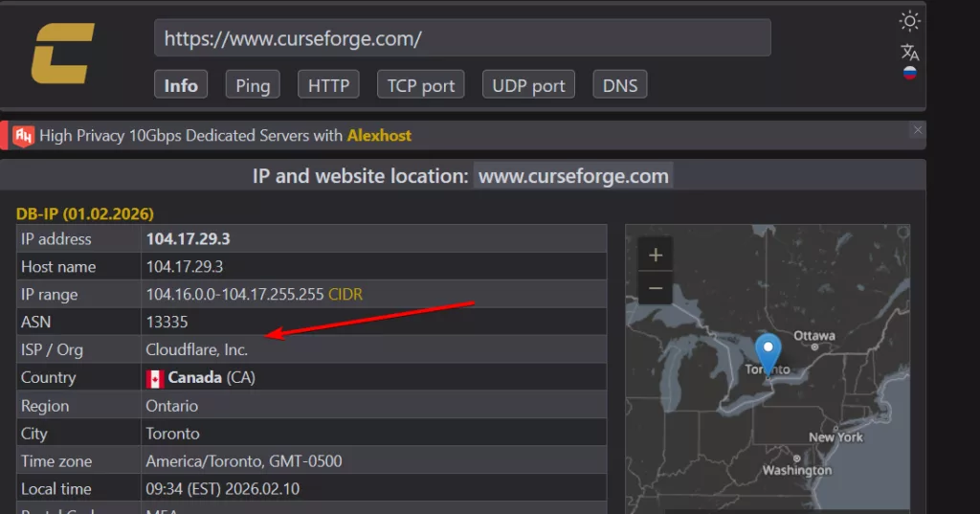
Task: Toggle the light theme sun icon
Action: [909, 21]
